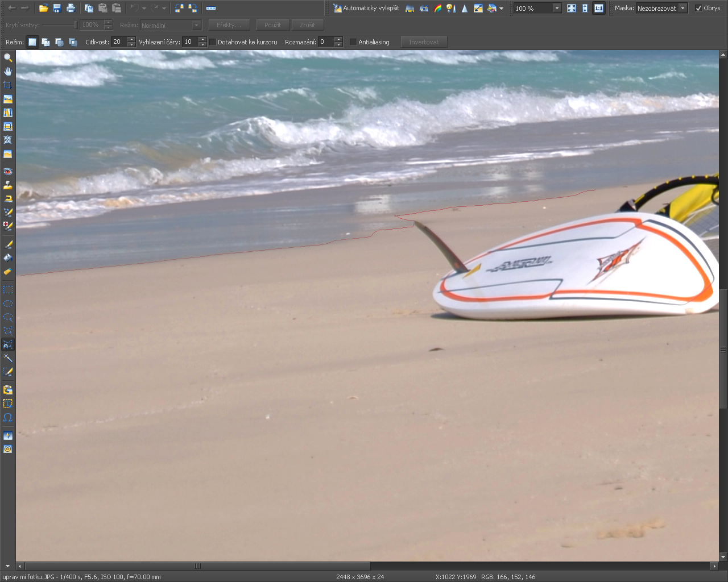The image size is (728, 582).
Task: Copy to clipboard with the copy icon
Action: [89, 9]
